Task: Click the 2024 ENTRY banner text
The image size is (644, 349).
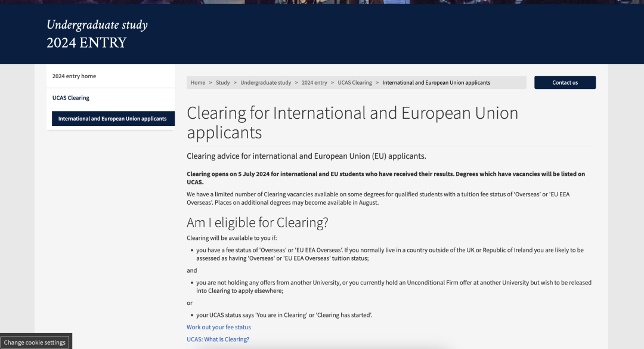Action: (86, 43)
